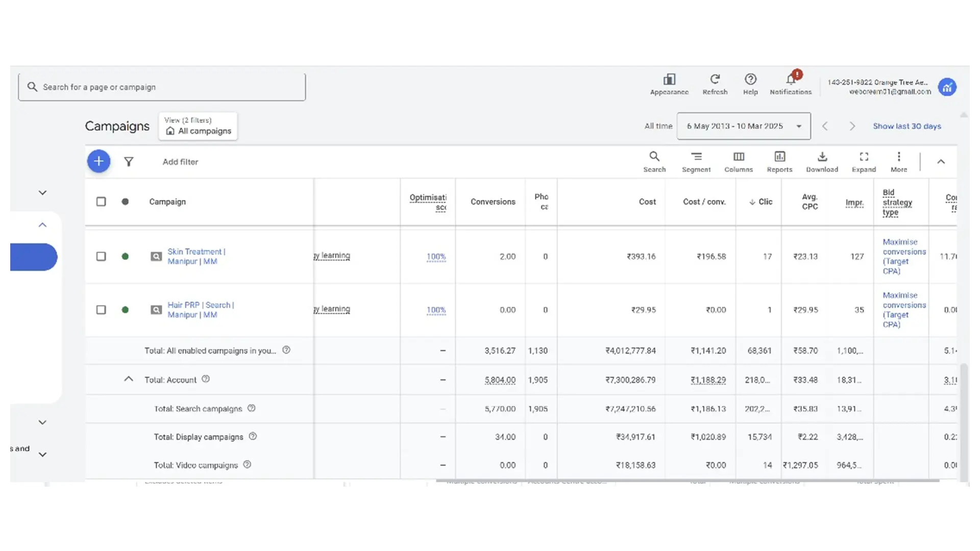980x551 pixels.
Task: Collapse the toolbar with the up chevron
Action: pos(941,162)
